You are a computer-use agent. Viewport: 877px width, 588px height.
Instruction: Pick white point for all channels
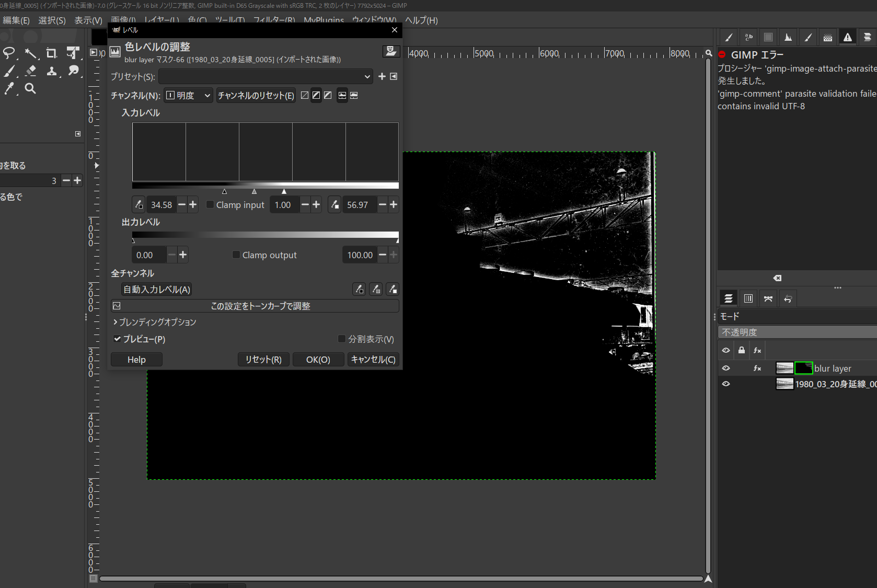(393, 289)
